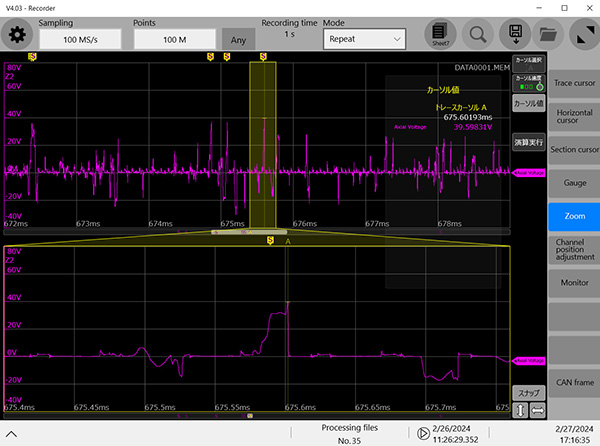This screenshot has height=446, width=600.
Task: Click the magnifier search icon
Action: pos(478,35)
